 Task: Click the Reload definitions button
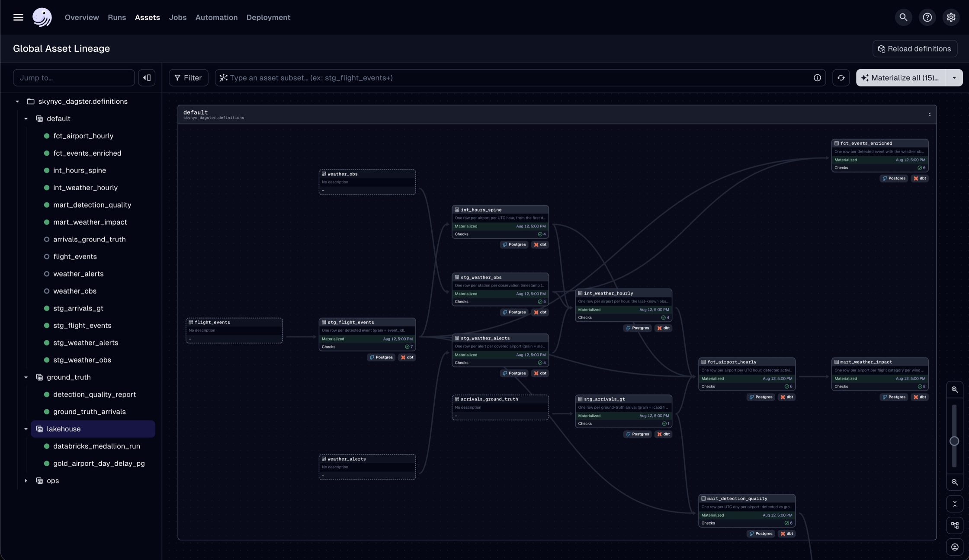coord(914,49)
